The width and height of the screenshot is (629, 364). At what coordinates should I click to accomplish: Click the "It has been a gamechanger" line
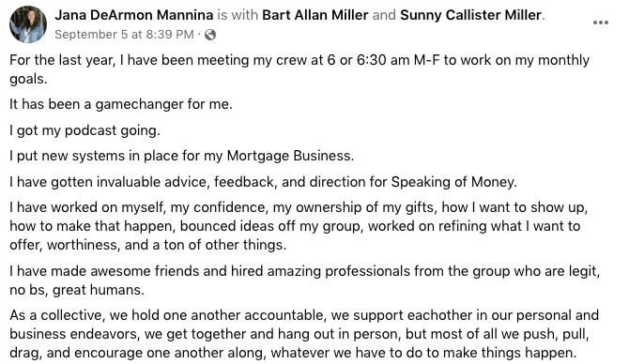121,104
